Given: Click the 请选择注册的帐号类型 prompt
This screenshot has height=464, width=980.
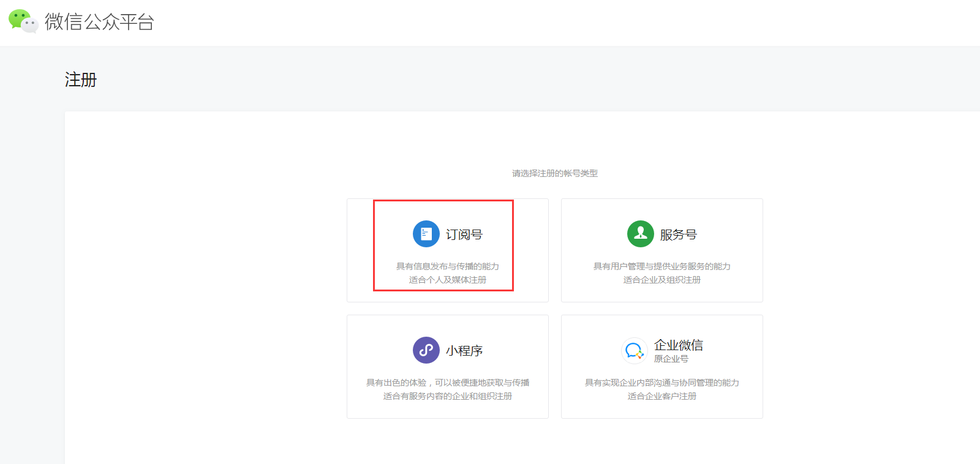Looking at the screenshot, I should point(555,173).
